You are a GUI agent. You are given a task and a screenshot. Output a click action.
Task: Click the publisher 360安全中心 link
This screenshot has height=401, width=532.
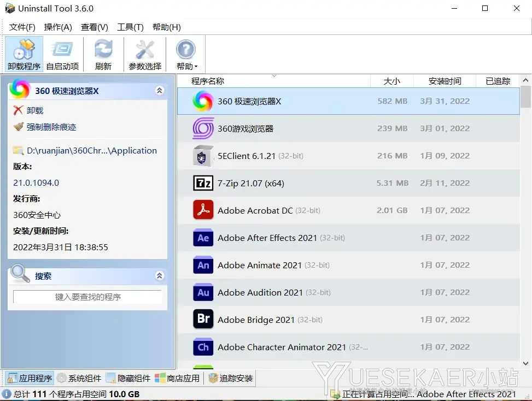37,215
